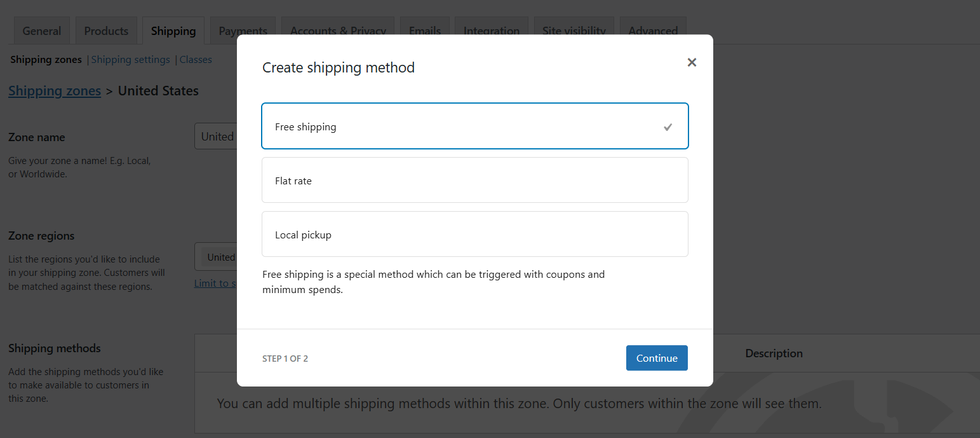Open the Classes section

coord(195,59)
